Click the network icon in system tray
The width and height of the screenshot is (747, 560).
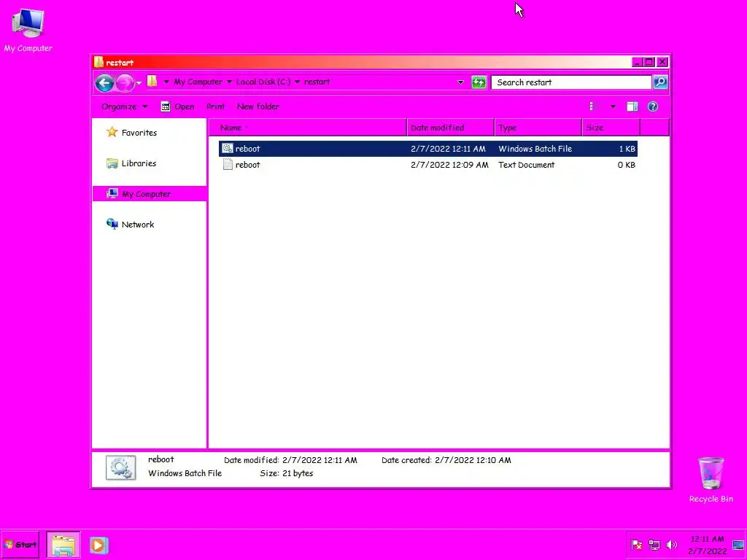point(654,544)
